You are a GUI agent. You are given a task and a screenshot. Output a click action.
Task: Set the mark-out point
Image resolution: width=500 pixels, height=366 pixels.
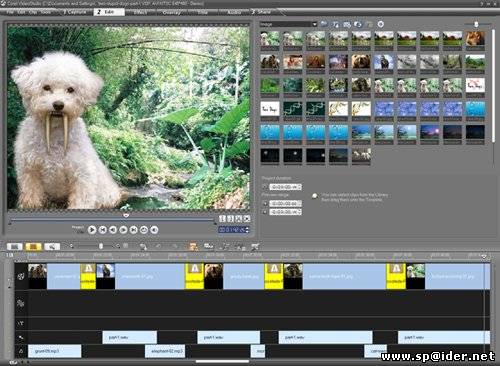[x=230, y=219]
